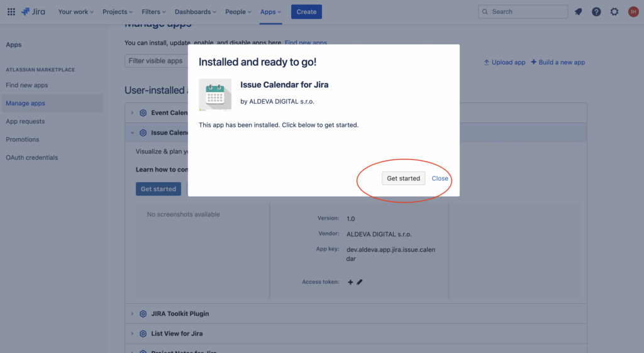Screen dimensions: 644x353
Task: Focus the Filter visible apps field
Action: click(157, 61)
